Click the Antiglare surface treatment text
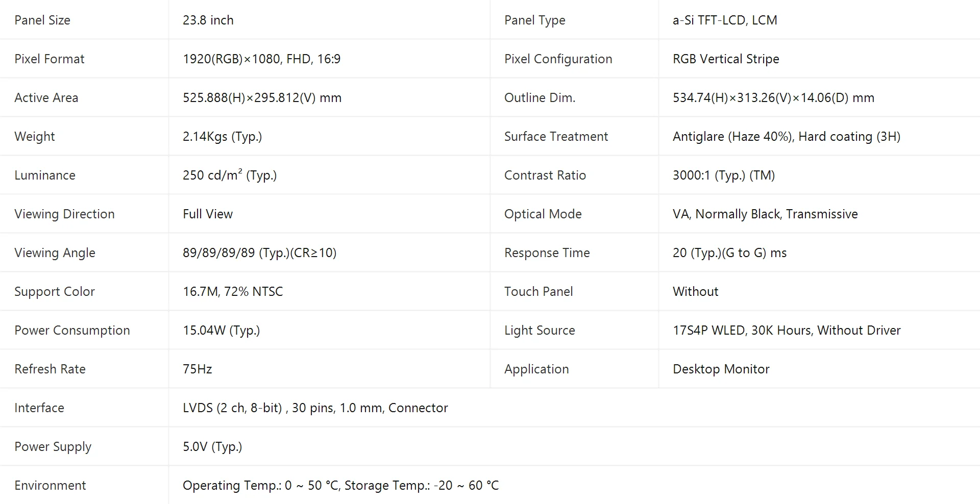Image resolution: width=980 pixels, height=504 pixels. (787, 137)
